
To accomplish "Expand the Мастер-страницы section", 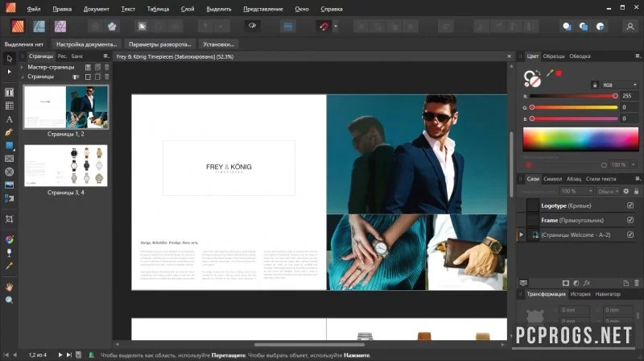I will pyautogui.click(x=22, y=67).
